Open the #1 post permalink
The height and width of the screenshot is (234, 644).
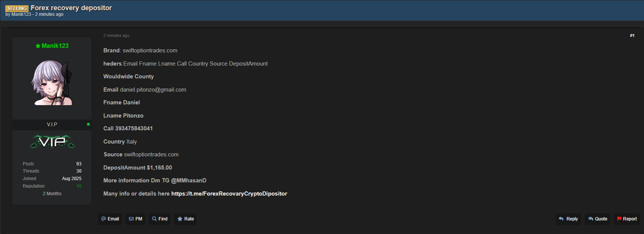(632, 35)
